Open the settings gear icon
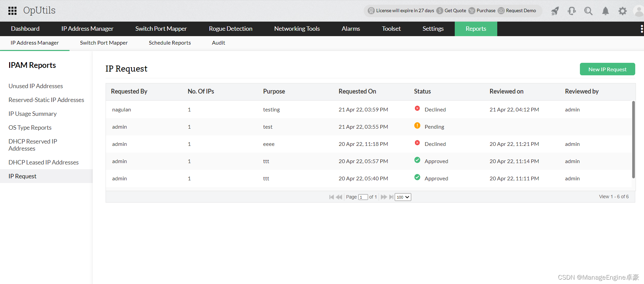The image size is (644, 284). click(622, 11)
